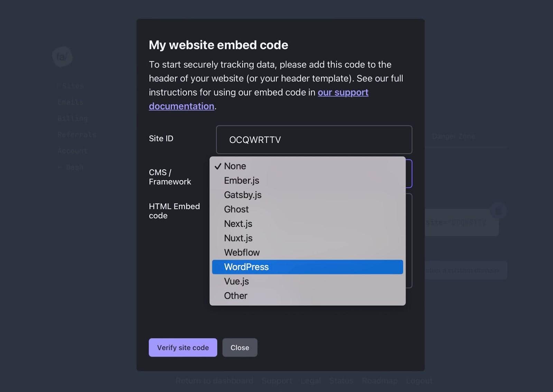The height and width of the screenshot is (392, 553).
Task: Open the Emails section in the sidebar
Action: pos(70,102)
